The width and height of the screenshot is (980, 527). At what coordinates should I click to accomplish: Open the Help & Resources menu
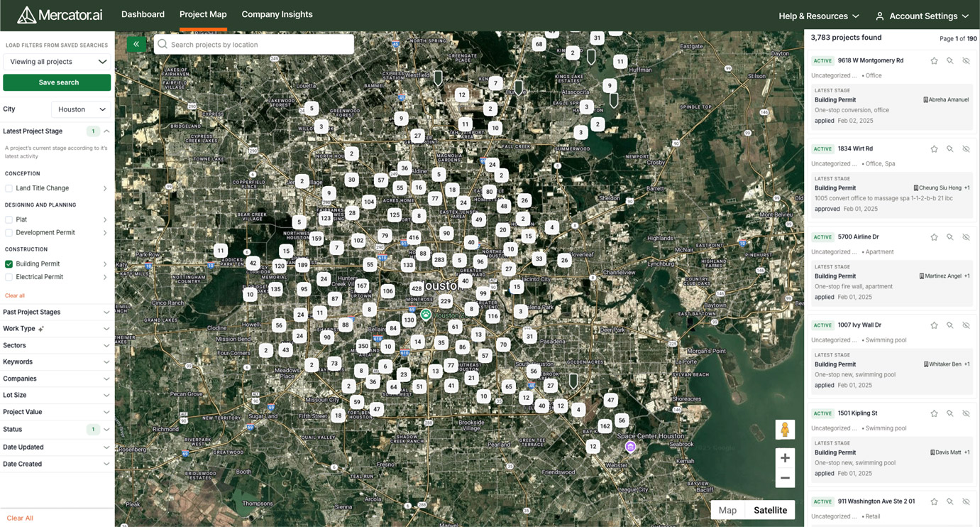(x=818, y=16)
